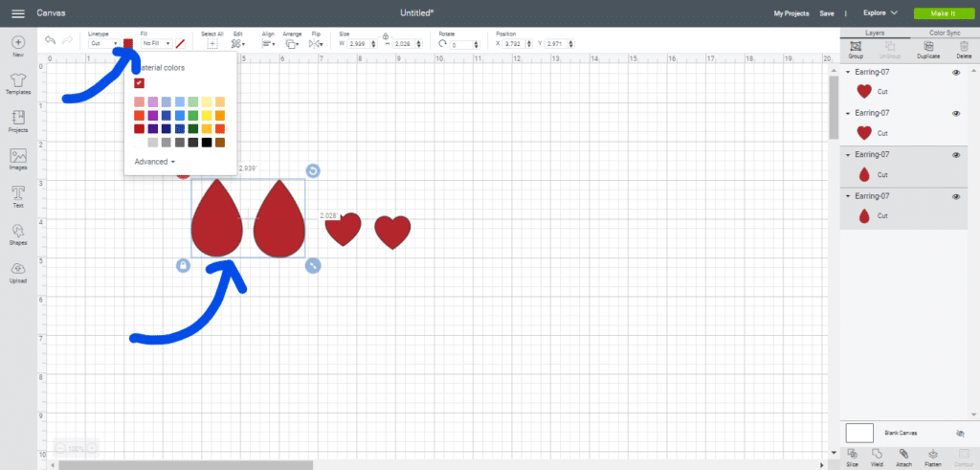Screen dimensions: 980x470
Task: Open the Edit dropdown
Action: (238, 44)
